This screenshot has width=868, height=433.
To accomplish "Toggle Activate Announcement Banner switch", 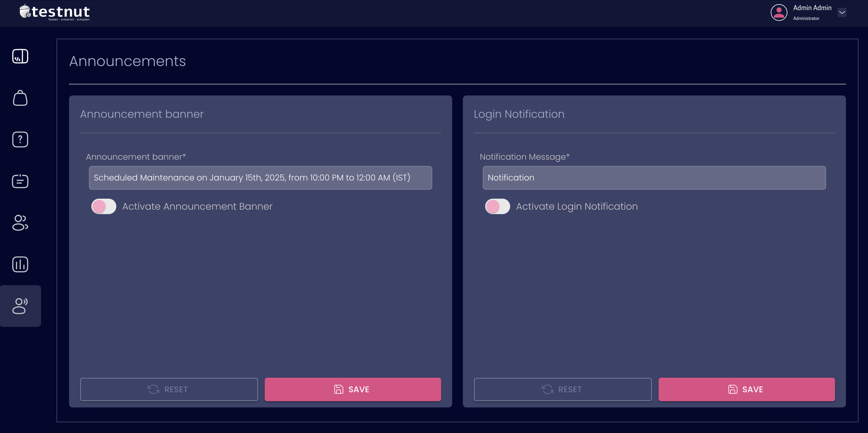I will click(x=104, y=207).
